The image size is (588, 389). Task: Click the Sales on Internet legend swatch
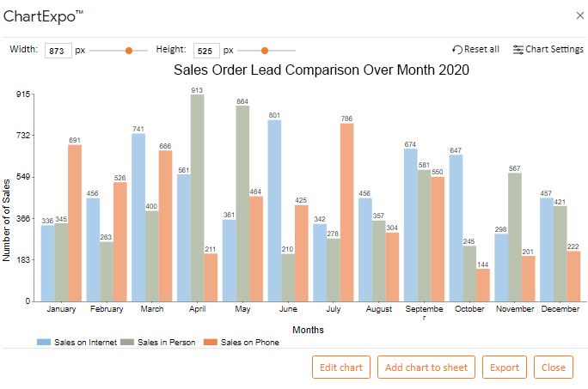point(44,342)
